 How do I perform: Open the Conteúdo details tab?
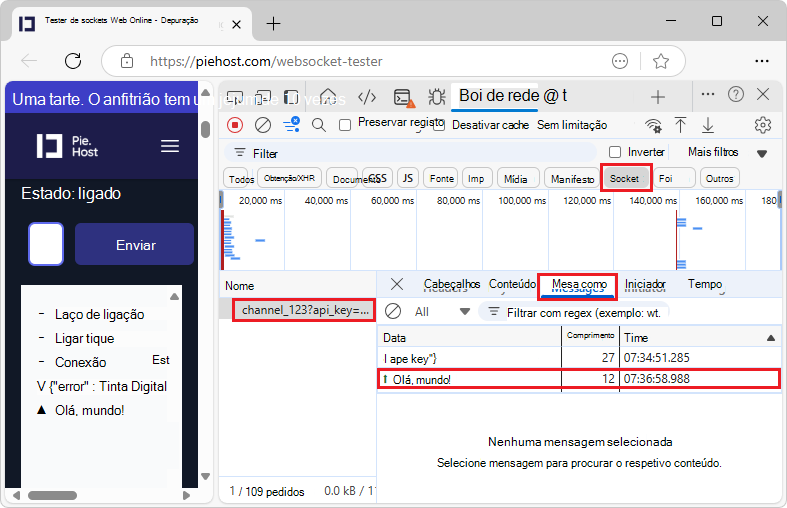click(512, 284)
